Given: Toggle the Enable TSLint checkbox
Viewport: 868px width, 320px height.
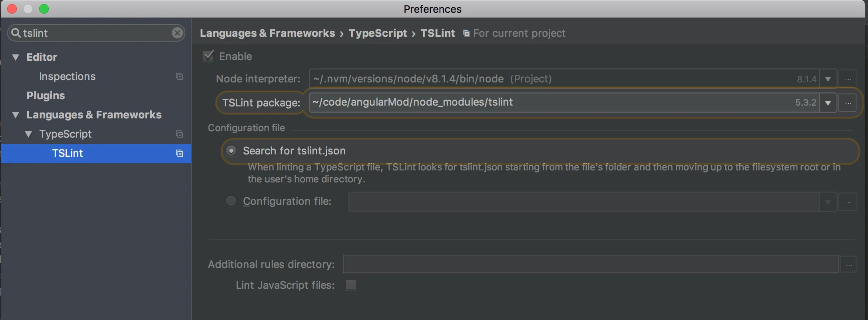Looking at the screenshot, I should click(x=209, y=56).
